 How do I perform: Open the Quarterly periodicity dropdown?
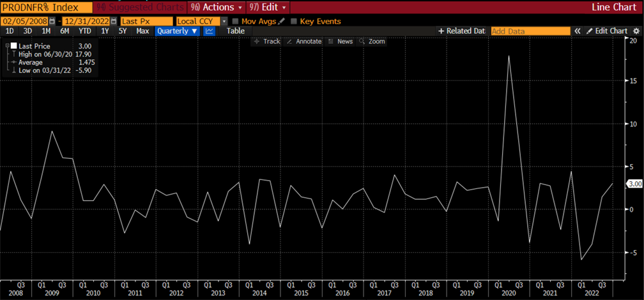click(x=178, y=31)
